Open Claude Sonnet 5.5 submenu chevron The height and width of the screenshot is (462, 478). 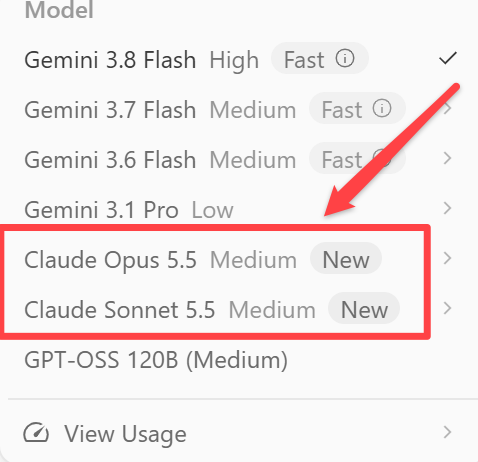pos(448,308)
